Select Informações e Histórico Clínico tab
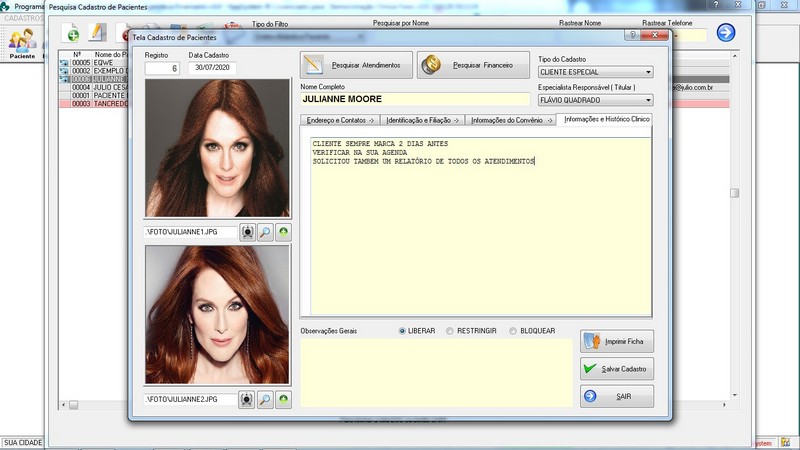Image resolution: width=800 pixels, height=450 pixels. click(x=606, y=119)
